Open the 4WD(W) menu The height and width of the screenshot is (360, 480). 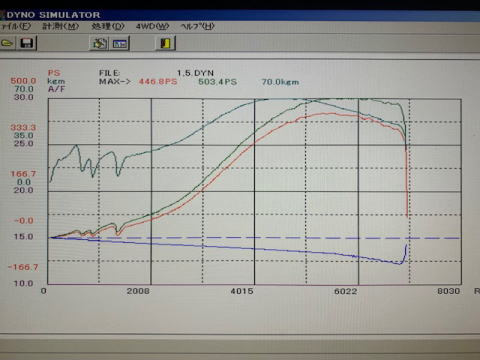click(152, 26)
